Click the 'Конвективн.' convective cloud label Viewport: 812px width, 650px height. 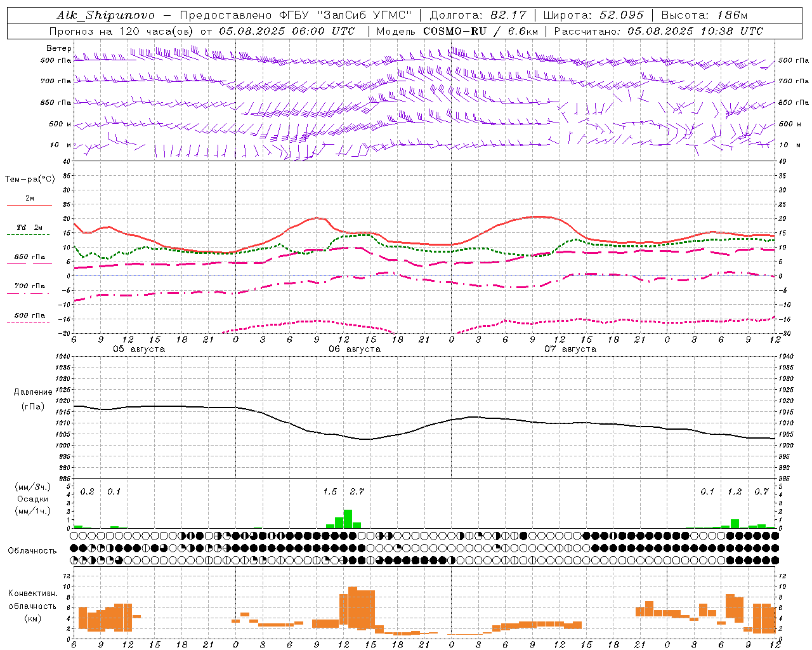pos(33,594)
